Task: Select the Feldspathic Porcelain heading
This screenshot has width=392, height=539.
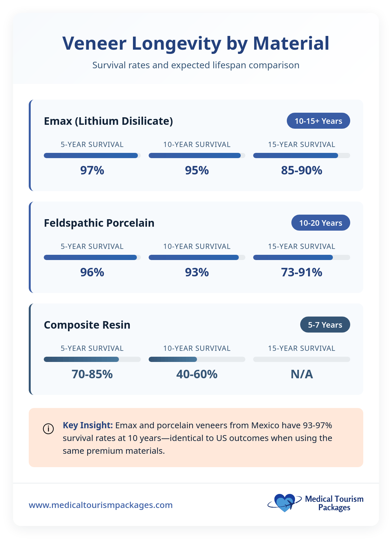Action: click(x=99, y=223)
